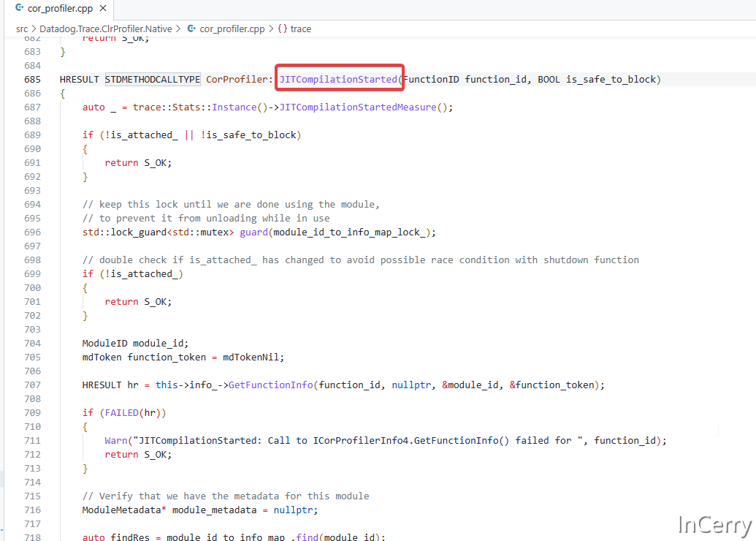Screen dimensions: 756x541
Task: Click line number 696 in the gutter
Action: pos(32,232)
